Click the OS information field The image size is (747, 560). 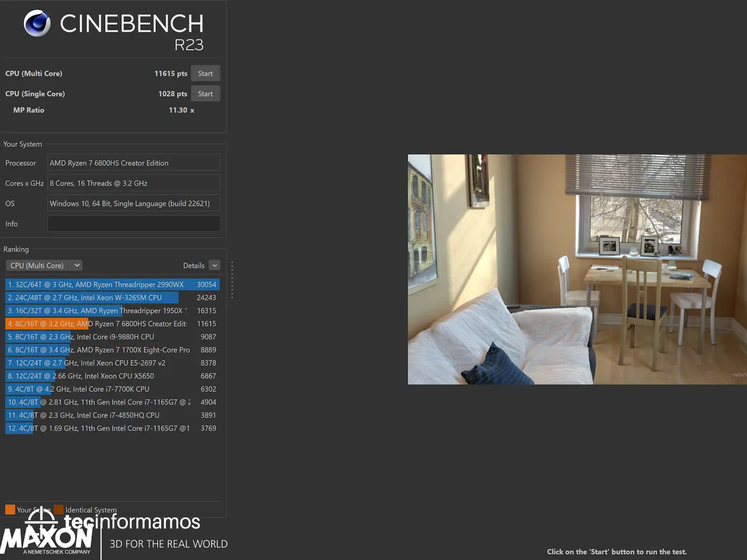pos(134,203)
